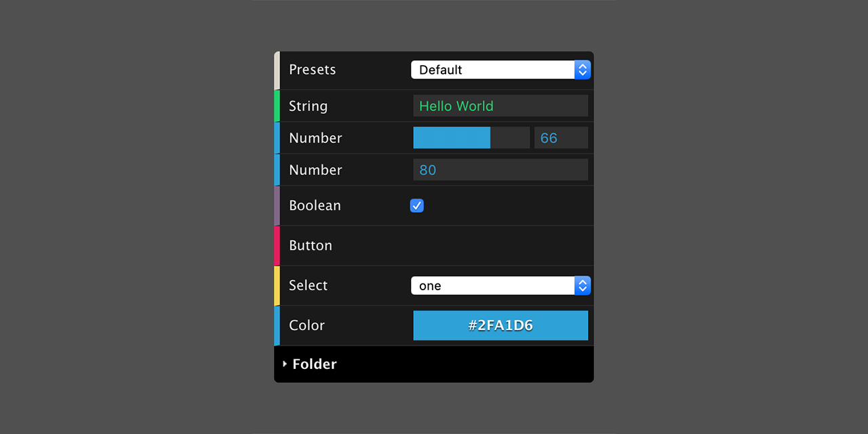The height and width of the screenshot is (434, 868).
Task: Click the blue chevron on Select dropdown
Action: click(583, 285)
